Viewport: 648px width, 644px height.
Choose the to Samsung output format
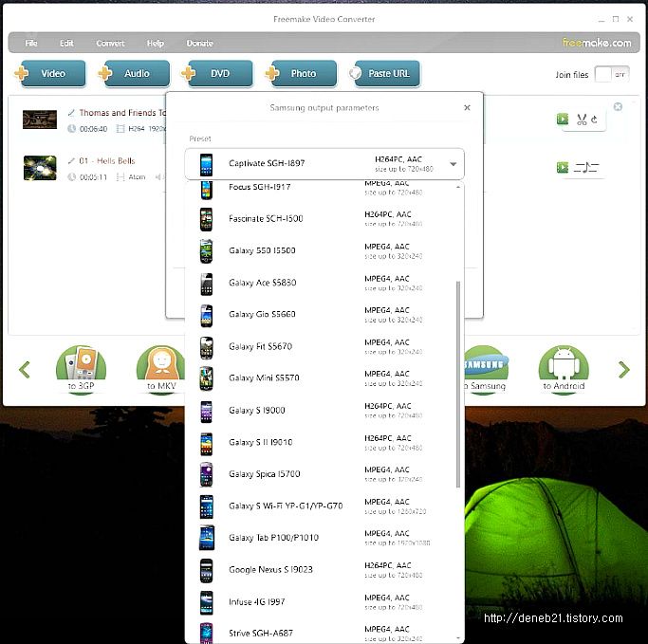point(486,370)
